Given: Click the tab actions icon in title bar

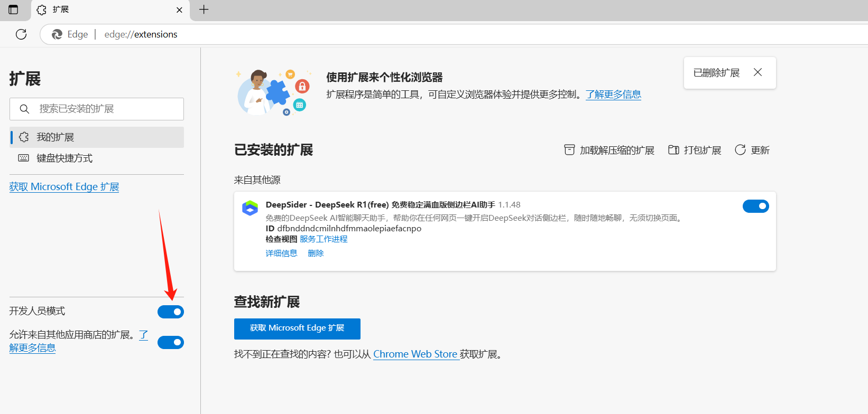Looking at the screenshot, I should tap(13, 10).
